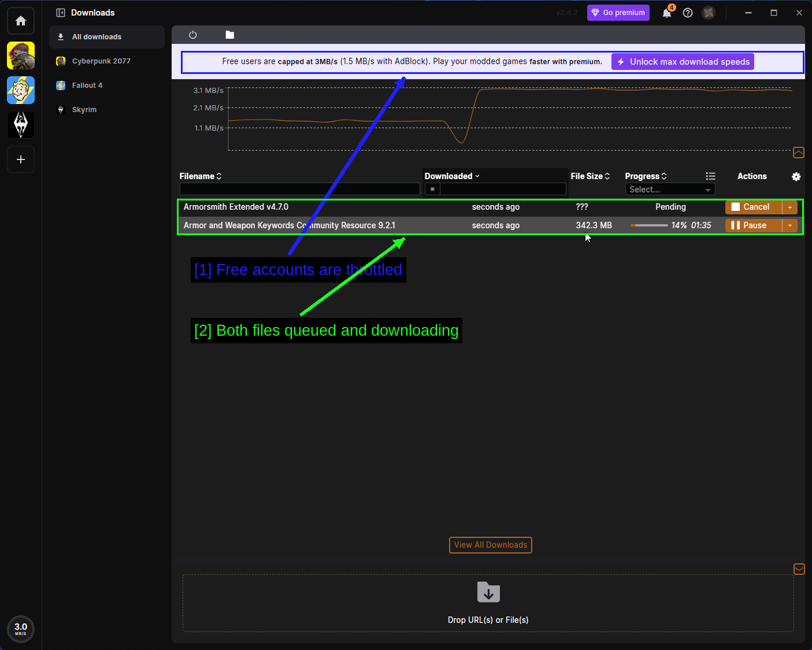This screenshot has width=812, height=650.
Task: Select the Armorsmith Extended v4.7.0 filename
Action: tap(236, 207)
